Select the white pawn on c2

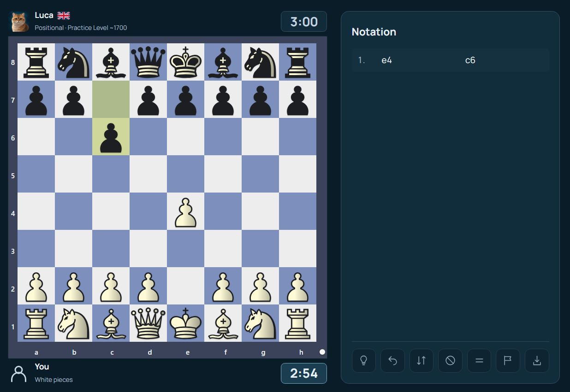(x=111, y=286)
